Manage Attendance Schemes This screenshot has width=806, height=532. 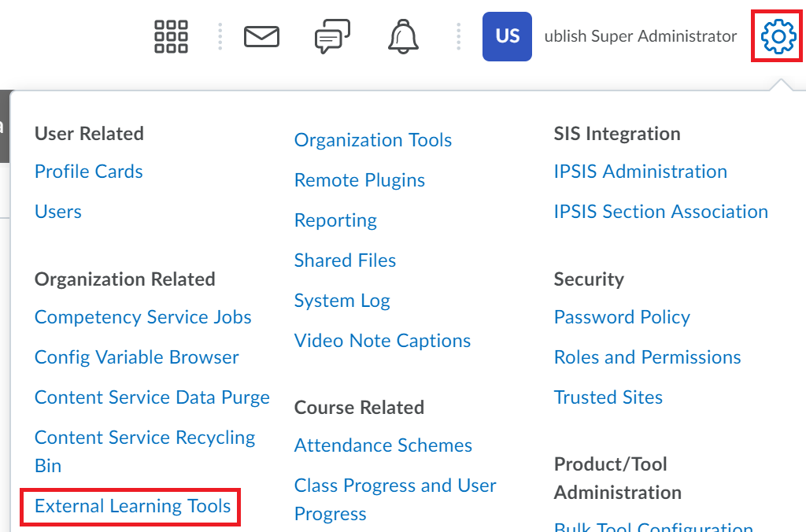click(383, 445)
